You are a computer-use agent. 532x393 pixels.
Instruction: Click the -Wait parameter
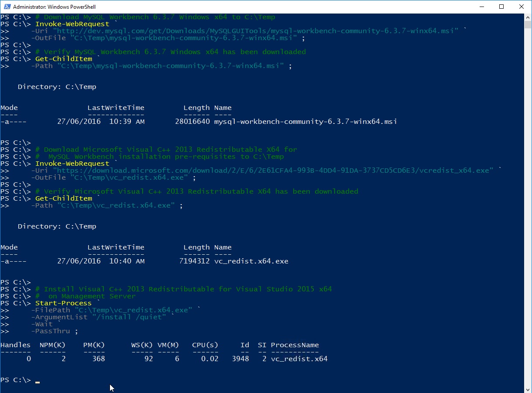pyautogui.click(x=42, y=324)
